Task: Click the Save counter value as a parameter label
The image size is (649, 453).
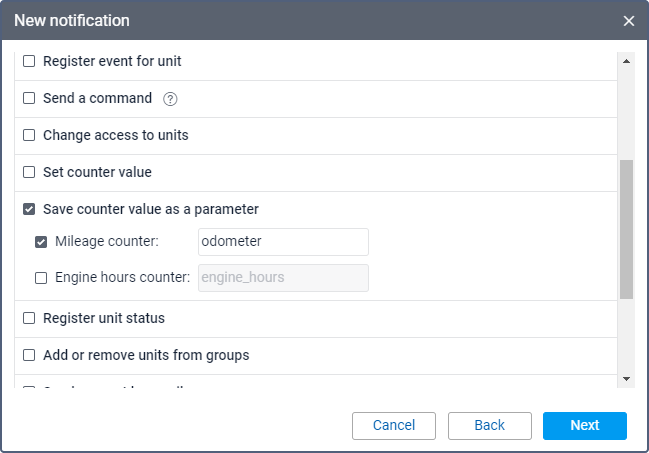Action: coord(151,210)
